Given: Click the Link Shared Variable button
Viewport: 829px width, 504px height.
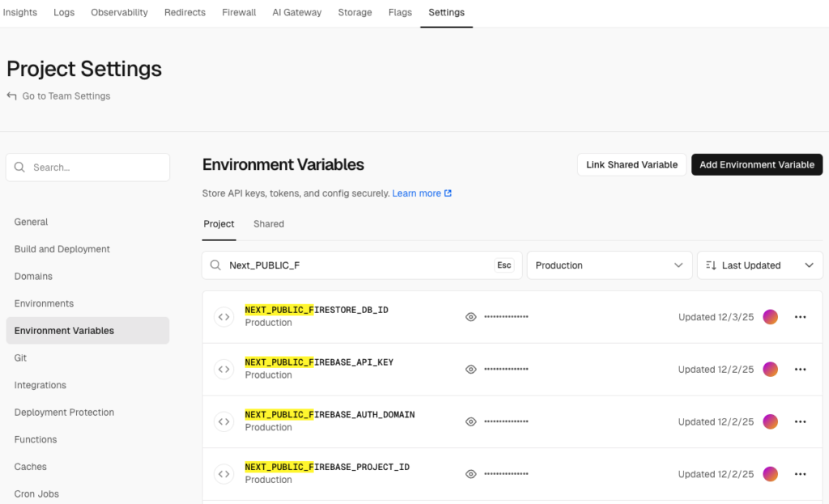Looking at the screenshot, I should click(x=631, y=165).
